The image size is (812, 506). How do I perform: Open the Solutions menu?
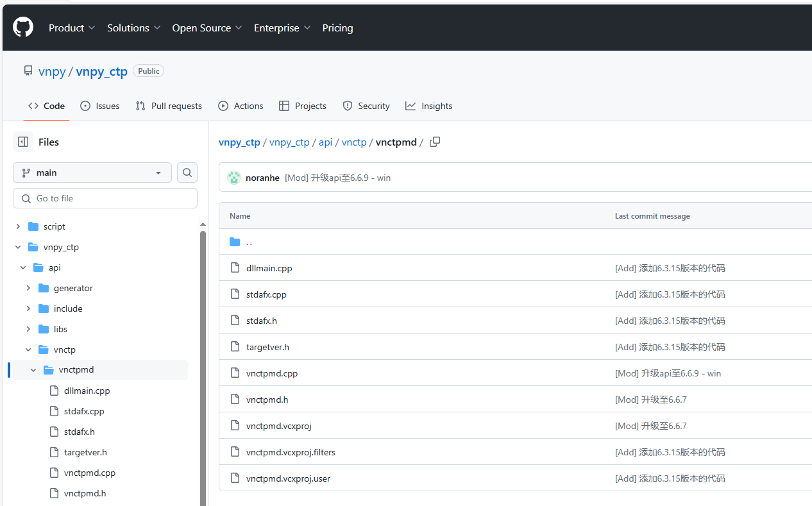pyautogui.click(x=133, y=28)
